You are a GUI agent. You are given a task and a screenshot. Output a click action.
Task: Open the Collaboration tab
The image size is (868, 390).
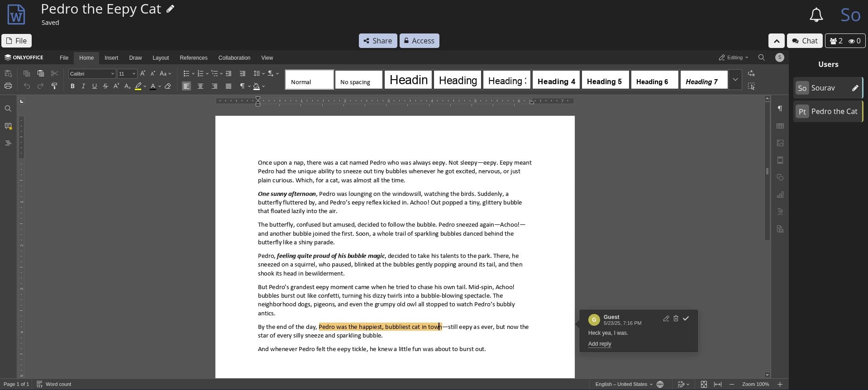pyautogui.click(x=234, y=58)
